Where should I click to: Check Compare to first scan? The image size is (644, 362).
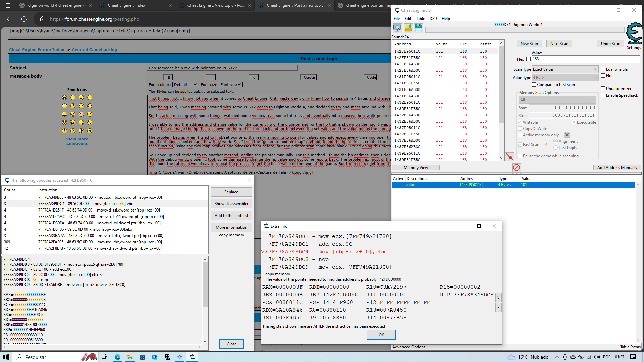point(534,85)
